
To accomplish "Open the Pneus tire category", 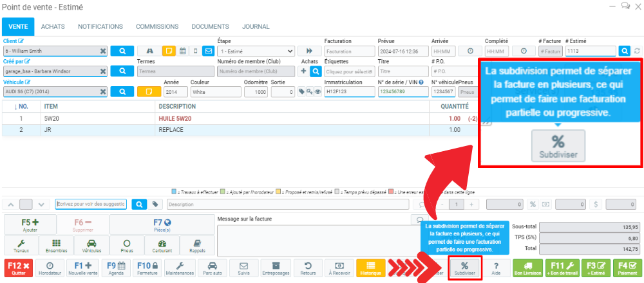I will pyautogui.click(x=126, y=246).
